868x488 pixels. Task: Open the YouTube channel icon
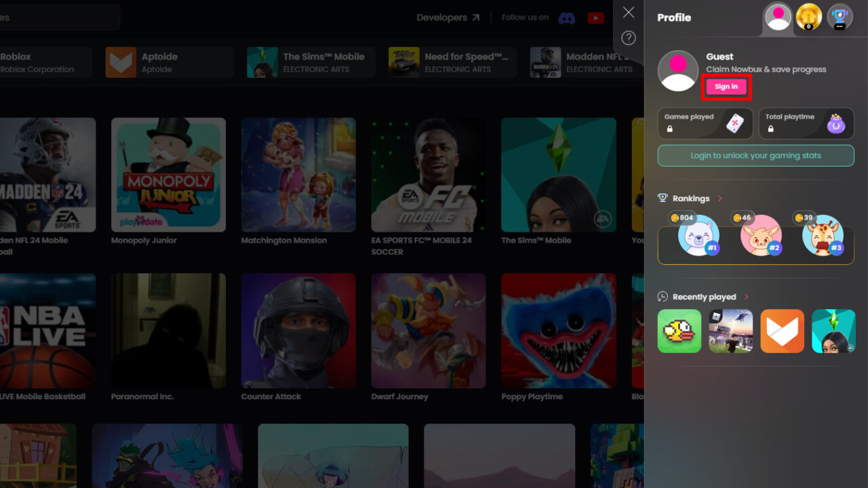pyautogui.click(x=595, y=18)
